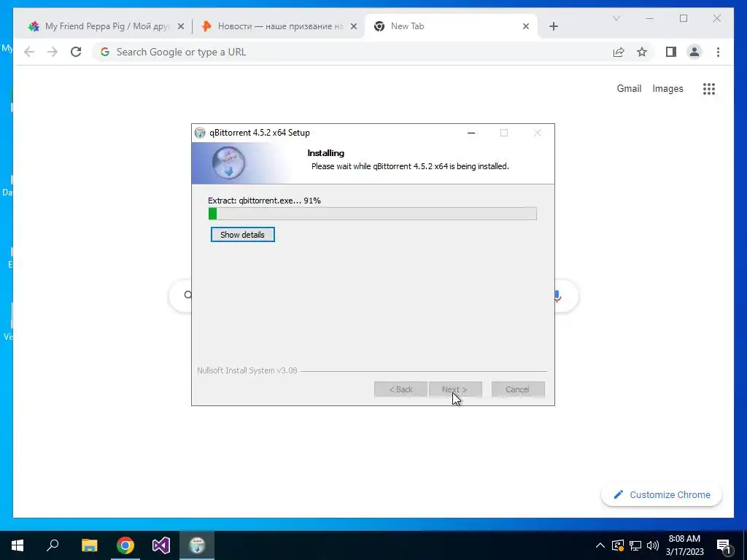Image resolution: width=747 pixels, height=560 pixels.
Task: Click the security tray icon with warning
Action: pyautogui.click(x=618, y=545)
